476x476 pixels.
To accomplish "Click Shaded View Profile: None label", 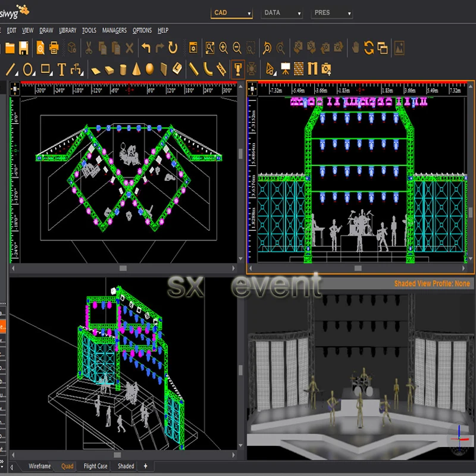I will 432,284.
